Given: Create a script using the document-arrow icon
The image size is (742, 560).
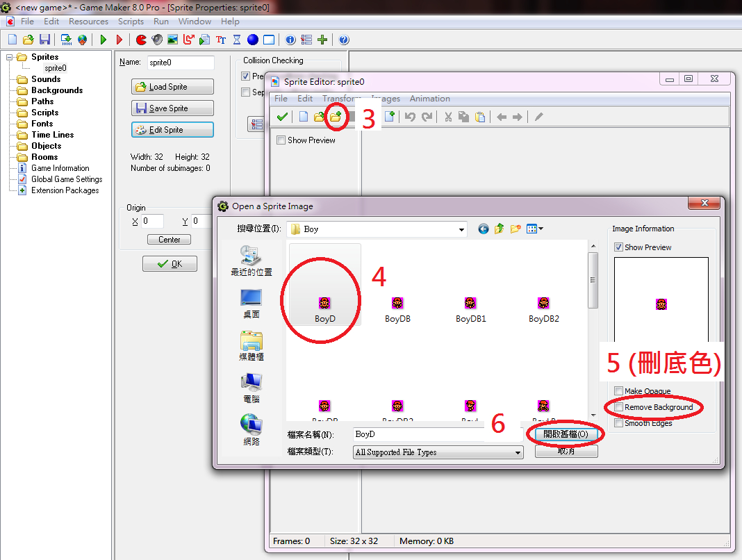Looking at the screenshot, I should coord(204,40).
